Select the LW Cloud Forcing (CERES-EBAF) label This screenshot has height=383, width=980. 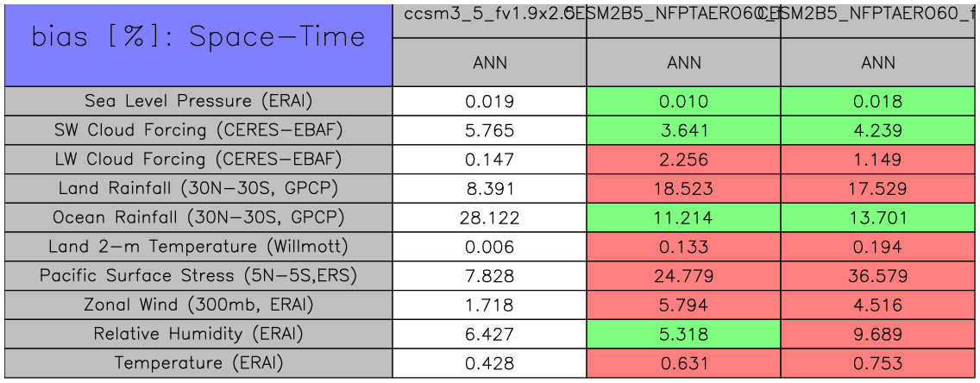tap(198, 160)
